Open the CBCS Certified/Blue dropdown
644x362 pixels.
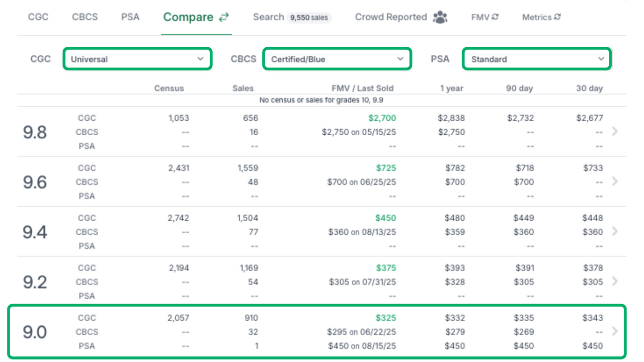(337, 59)
